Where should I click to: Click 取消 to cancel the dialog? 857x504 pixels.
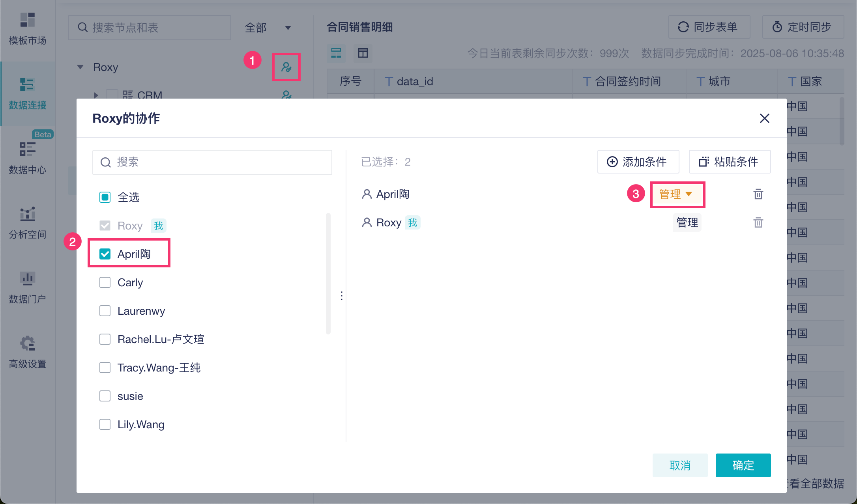(679, 465)
